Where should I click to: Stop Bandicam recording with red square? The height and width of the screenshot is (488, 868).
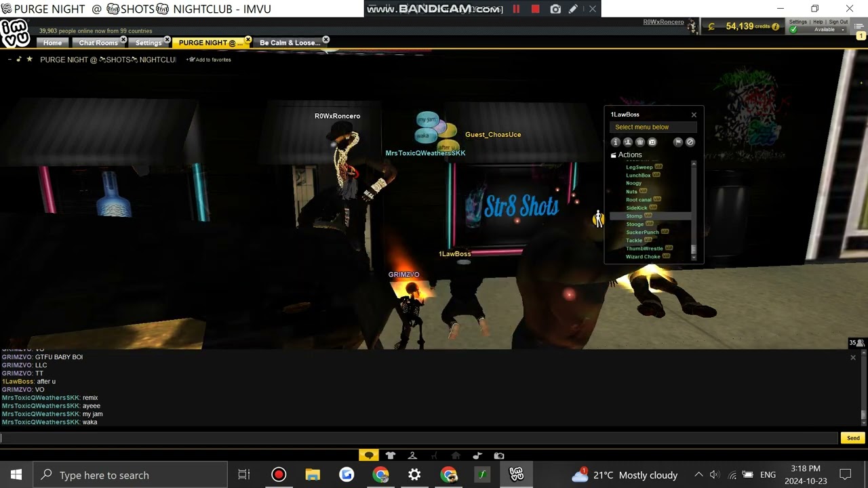pos(535,9)
